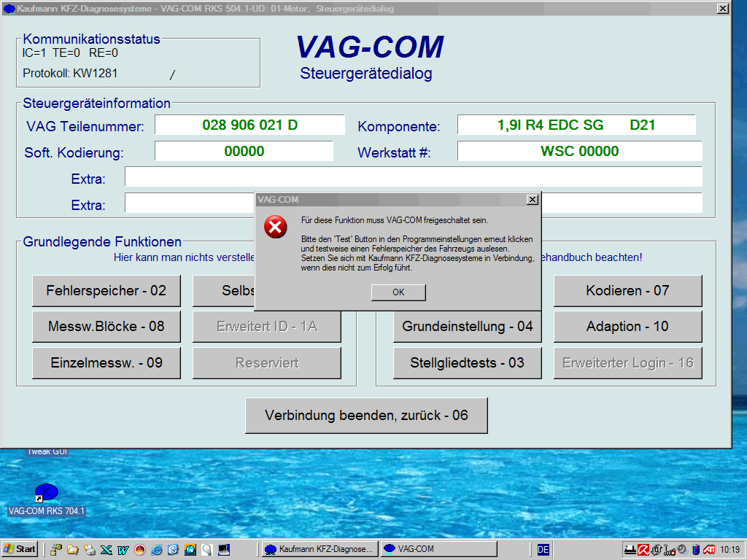The width and height of the screenshot is (747, 560).
Task: Click OK in the VAG-COM error dialog
Action: point(398,292)
